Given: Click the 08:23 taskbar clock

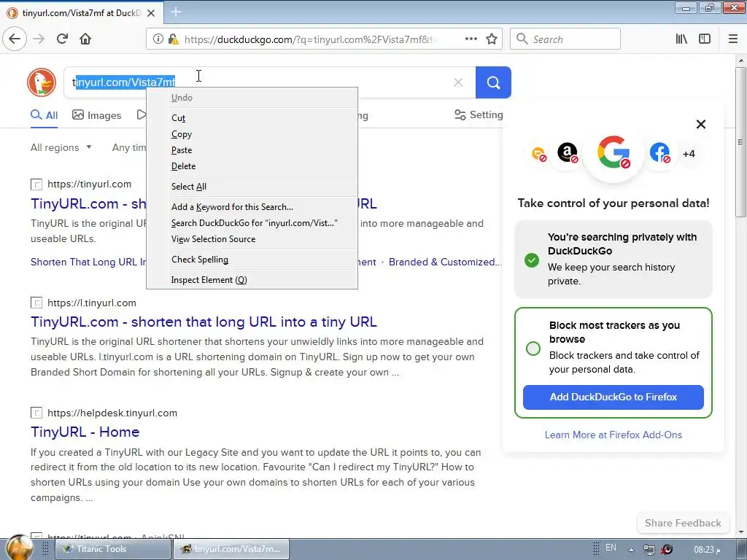Looking at the screenshot, I should (x=707, y=550).
